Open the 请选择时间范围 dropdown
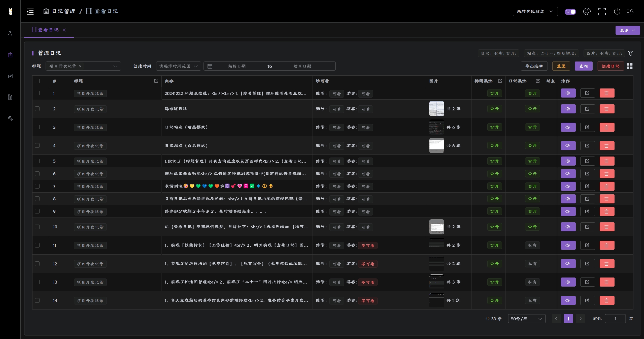The width and height of the screenshot is (644, 339). [x=178, y=66]
